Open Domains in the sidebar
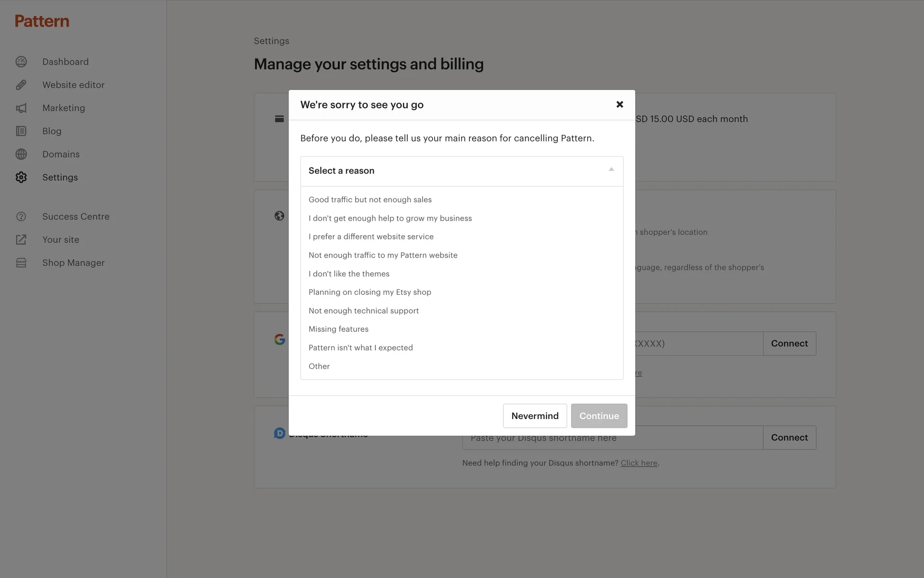This screenshot has height=578, width=924. point(61,154)
